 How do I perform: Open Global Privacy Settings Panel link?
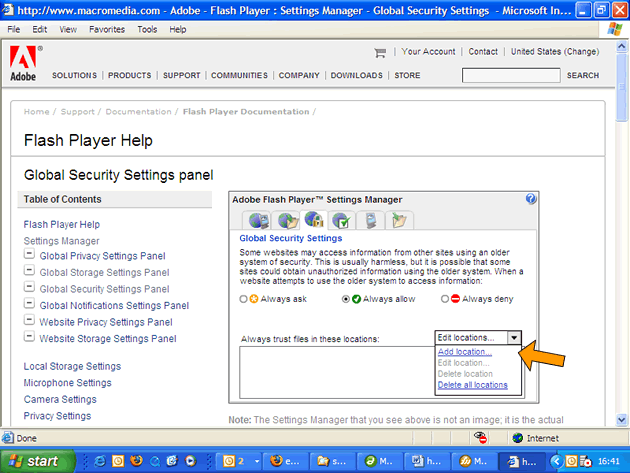pyautogui.click(x=102, y=256)
